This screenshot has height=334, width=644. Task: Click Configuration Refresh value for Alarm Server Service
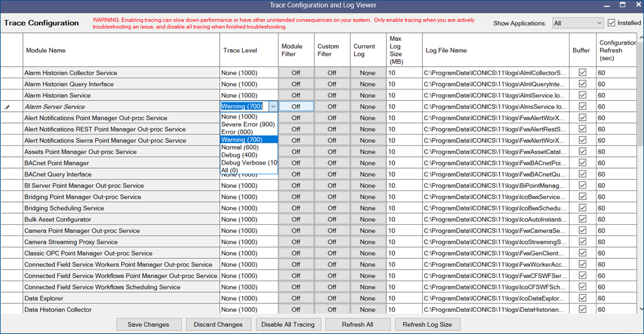(x=615, y=106)
